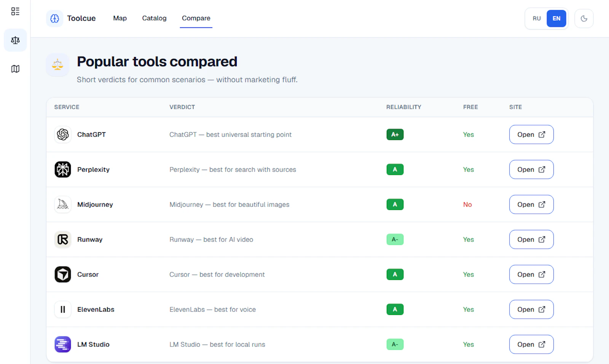Click the Yes free value for ChatGPT
This screenshot has width=609, height=364.
pos(469,134)
